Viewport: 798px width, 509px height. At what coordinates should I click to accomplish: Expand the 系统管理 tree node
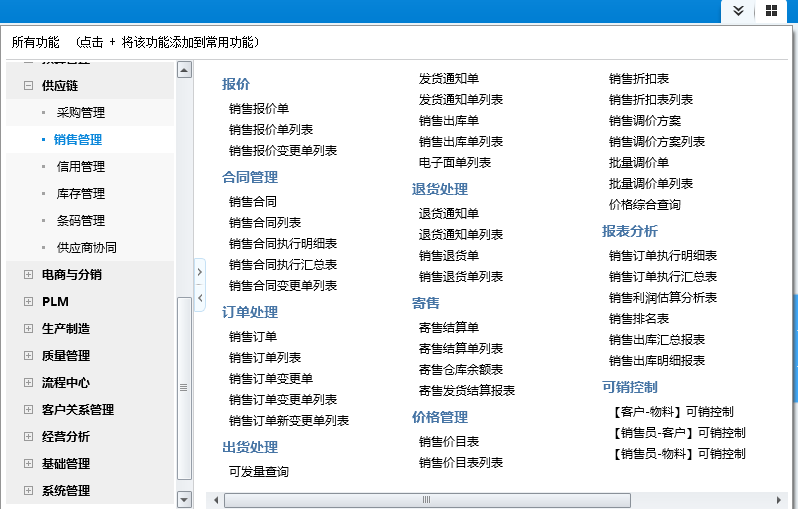click(29, 491)
